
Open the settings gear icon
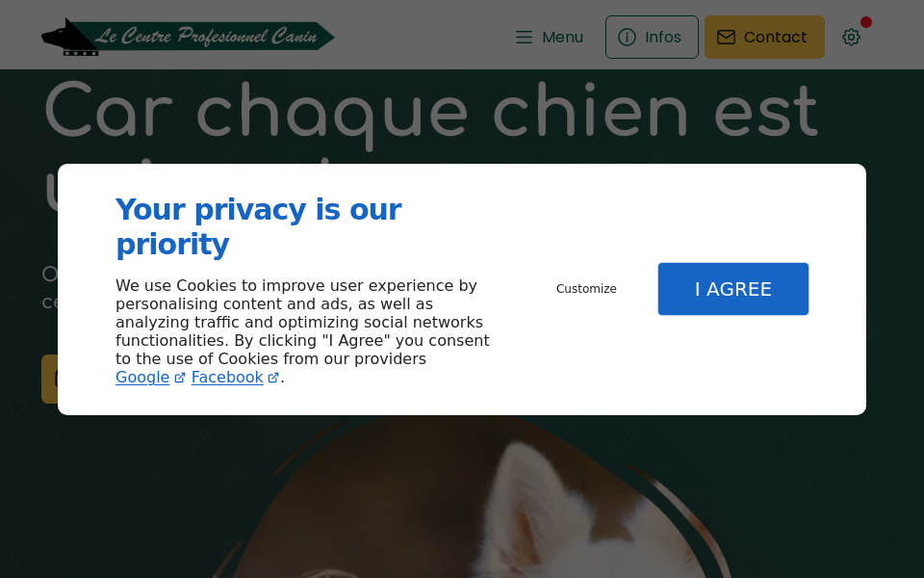pos(851,37)
